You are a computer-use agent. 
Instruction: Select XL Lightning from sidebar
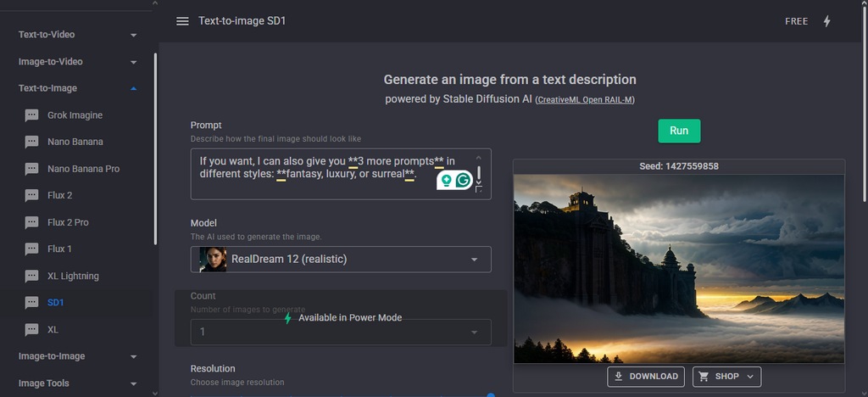click(73, 276)
